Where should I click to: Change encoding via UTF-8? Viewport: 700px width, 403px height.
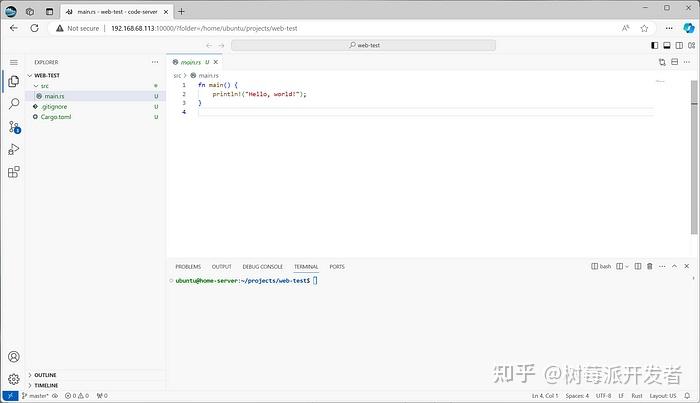click(604, 395)
